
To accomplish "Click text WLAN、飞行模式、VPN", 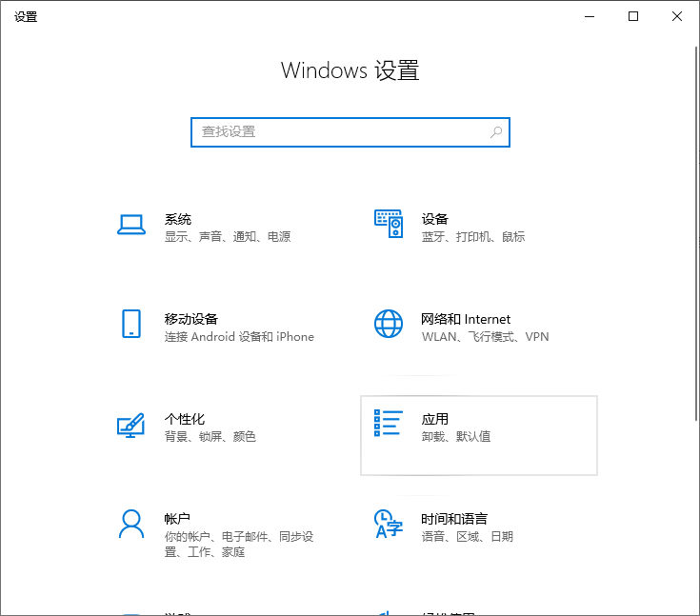I will 486,337.
